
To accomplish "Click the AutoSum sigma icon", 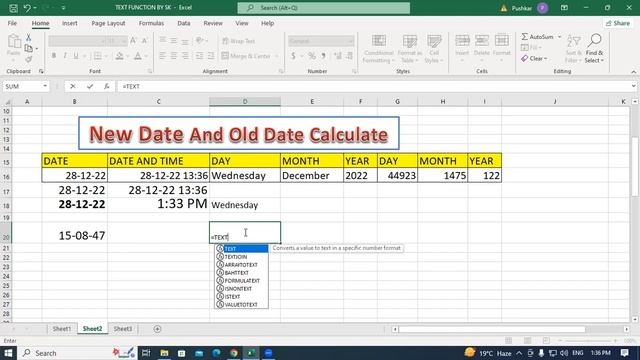I will 525,37.
